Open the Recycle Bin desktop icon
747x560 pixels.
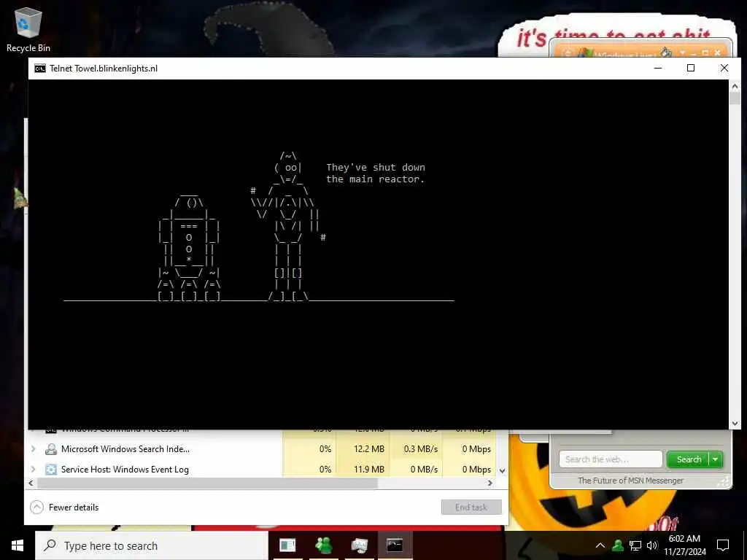pyautogui.click(x=28, y=29)
